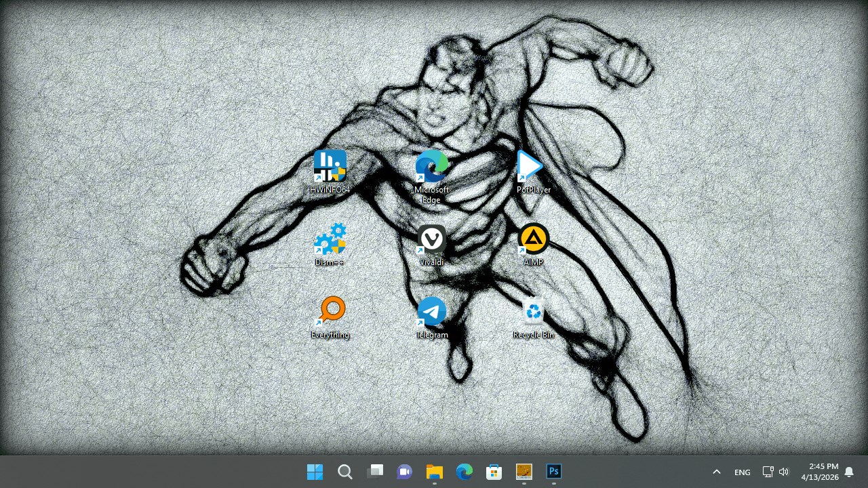Select the Telegram desktop shortcut

(432, 312)
